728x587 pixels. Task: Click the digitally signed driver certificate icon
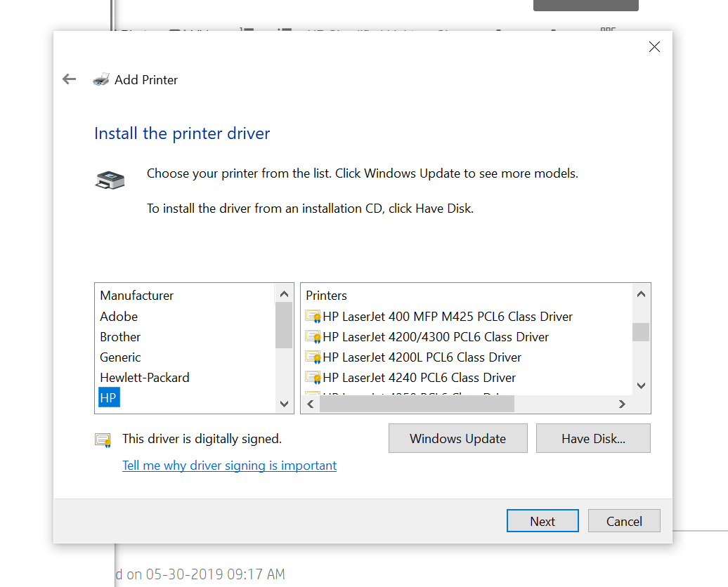[102, 438]
